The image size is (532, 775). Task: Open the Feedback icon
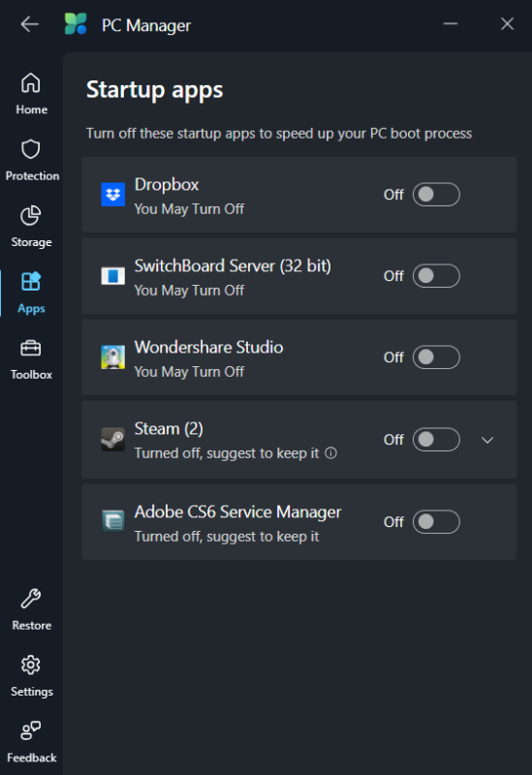tap(31, 730)
